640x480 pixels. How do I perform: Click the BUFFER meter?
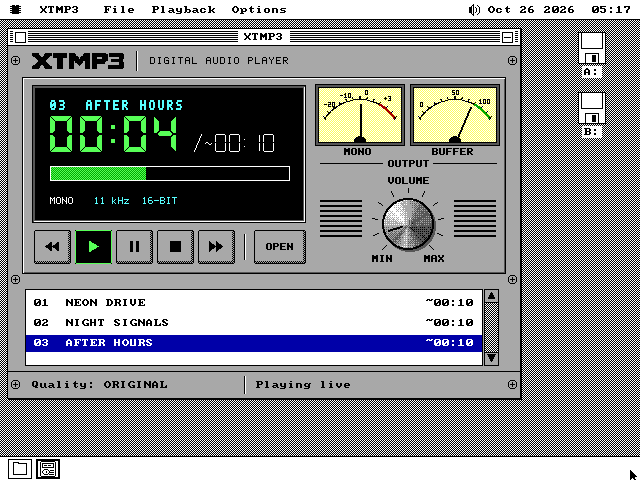[x=455, y=115]
